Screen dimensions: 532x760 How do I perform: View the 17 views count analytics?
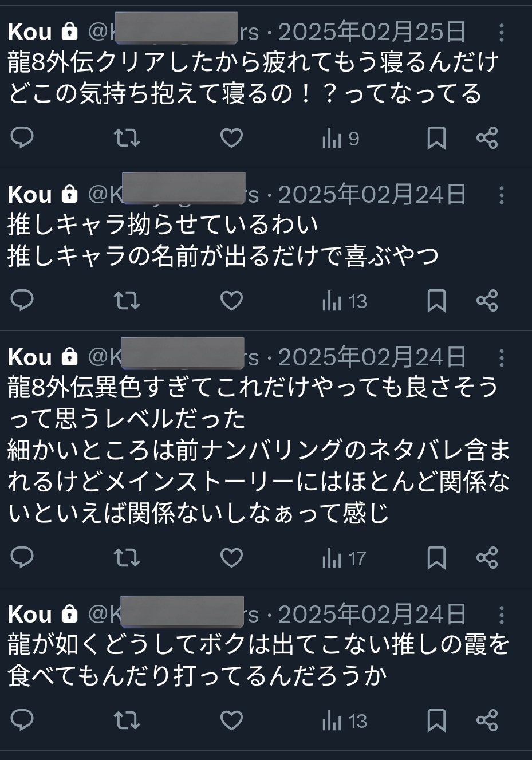click(x=344, y=558)
